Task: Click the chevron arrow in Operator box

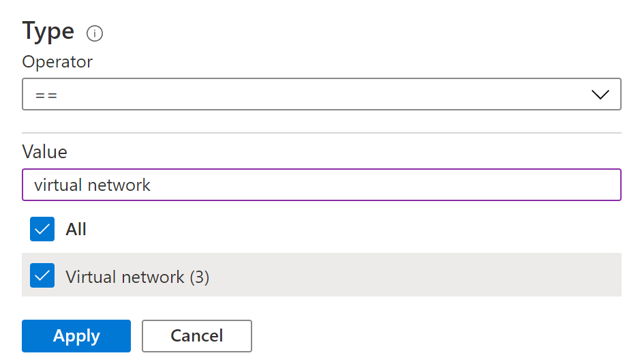Action: (x=600, y=95)
